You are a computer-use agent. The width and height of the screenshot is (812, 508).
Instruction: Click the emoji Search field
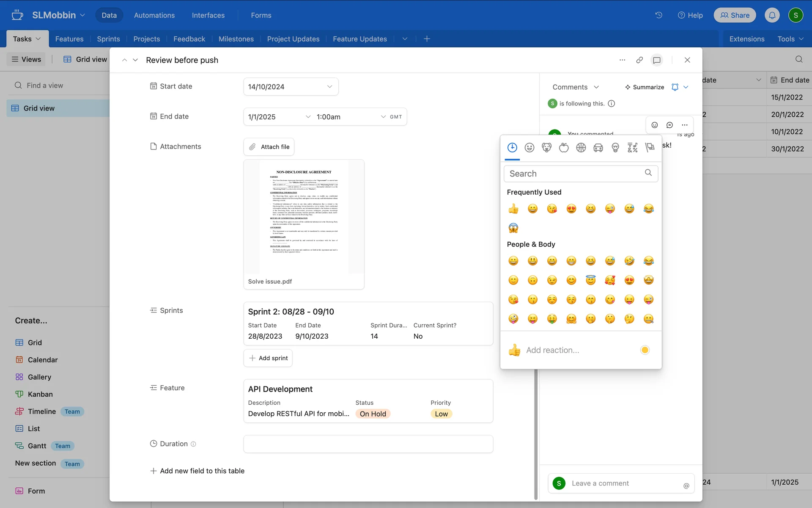click(x=575, y=174)
